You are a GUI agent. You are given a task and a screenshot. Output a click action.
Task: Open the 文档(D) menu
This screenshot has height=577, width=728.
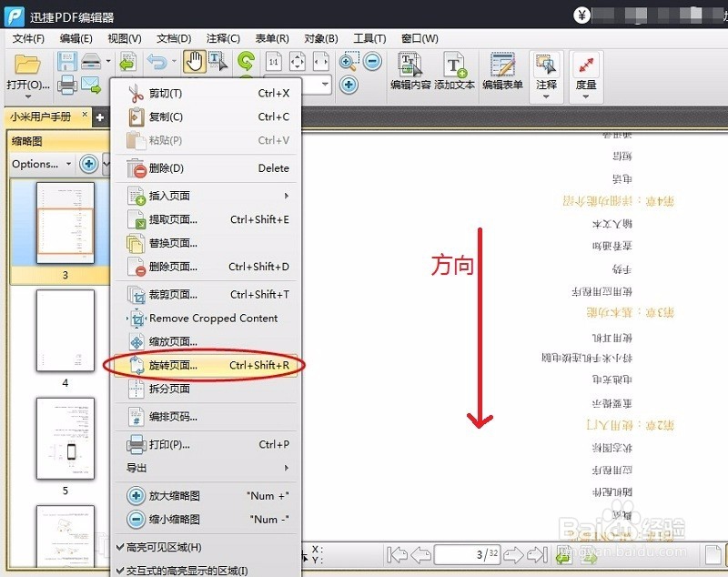point(174,38)
